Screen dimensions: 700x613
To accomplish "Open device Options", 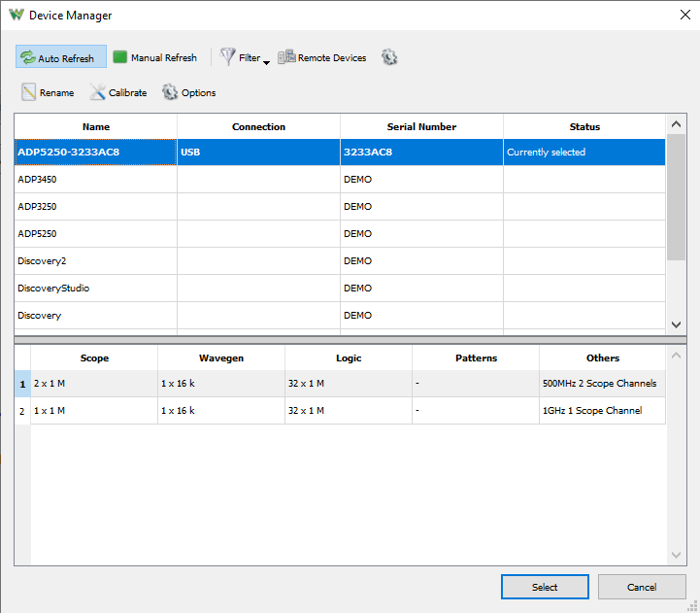I will click(x=189, y=92).
